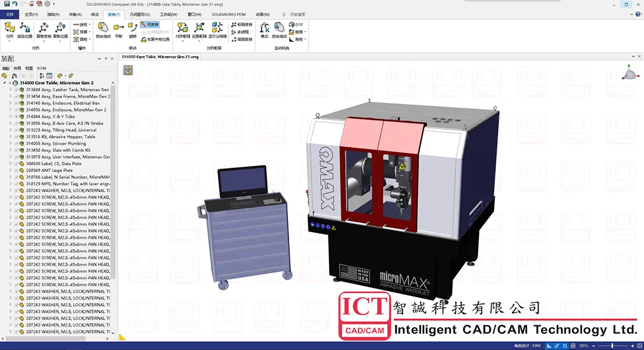Click the save icon in title bar
Screen dimensions: 644x350
click(6, 4)
